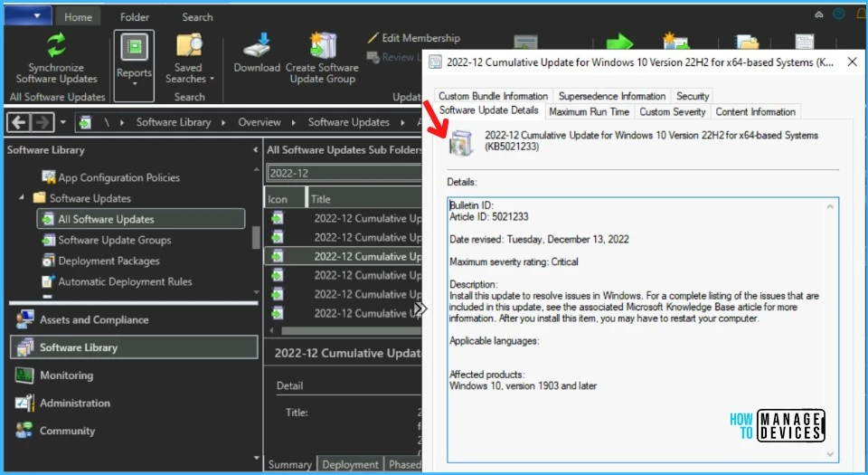Image resolution: width=868 pixels, height=475 pixels.
Task: Click All Software Updates node icon
Action: click(48, 219)
